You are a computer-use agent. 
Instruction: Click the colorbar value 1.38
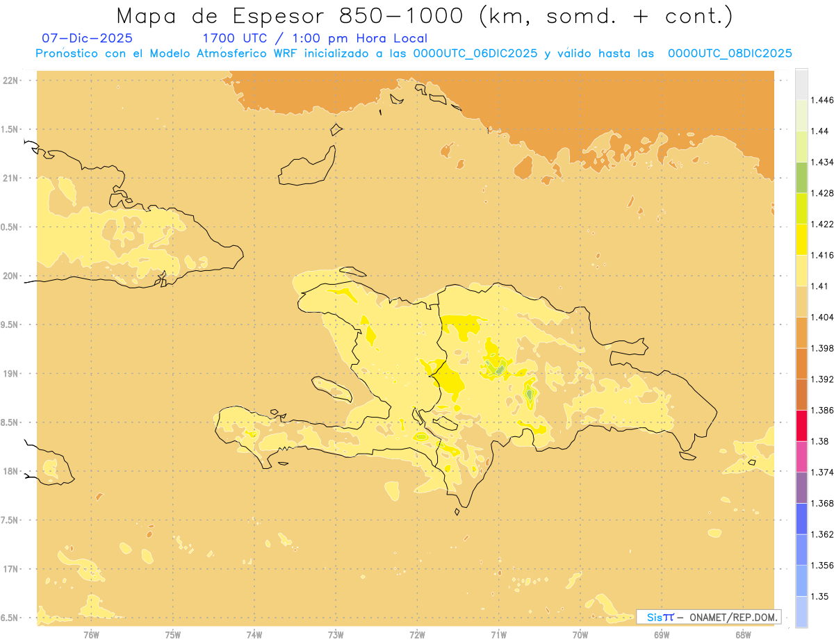[819, 441]
